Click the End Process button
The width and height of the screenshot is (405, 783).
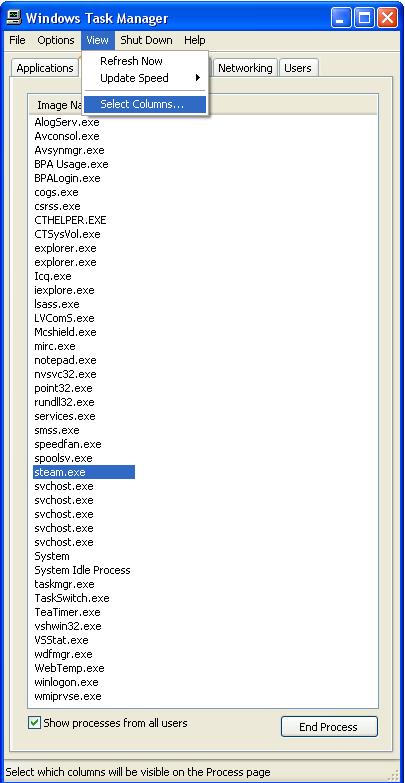(329, 727)
